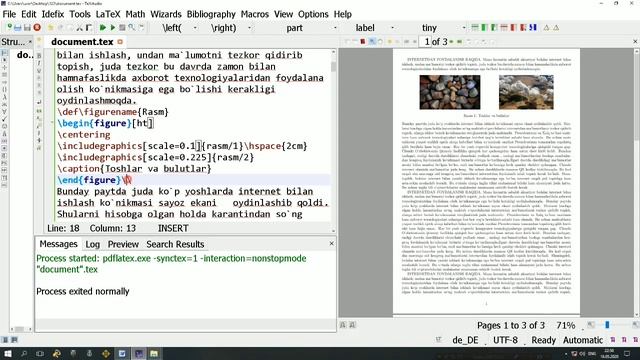Screen dimensions: 640x360
Task: Click the first warning triangle icon in the toolbar
Action: pos(546,28)
